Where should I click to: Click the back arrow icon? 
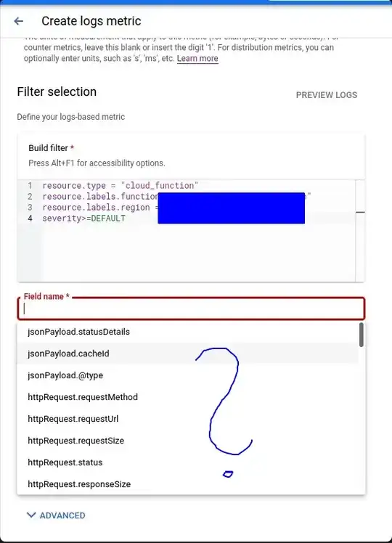point(19,21)
